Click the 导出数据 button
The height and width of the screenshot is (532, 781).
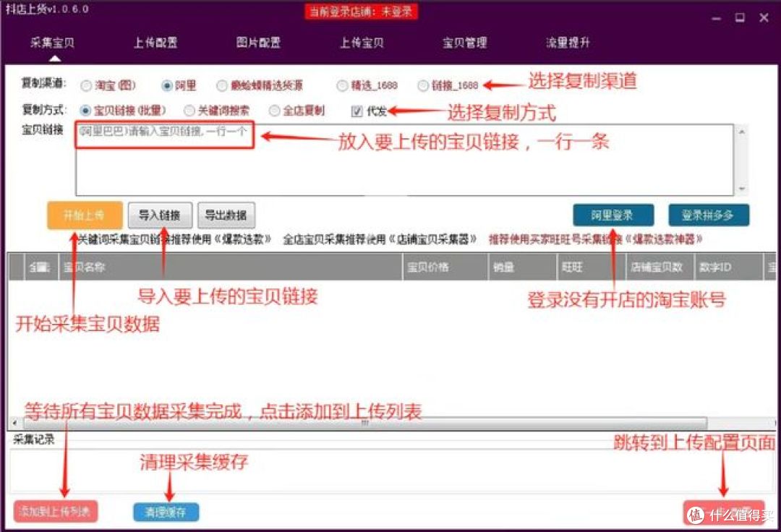coord(226,215)
